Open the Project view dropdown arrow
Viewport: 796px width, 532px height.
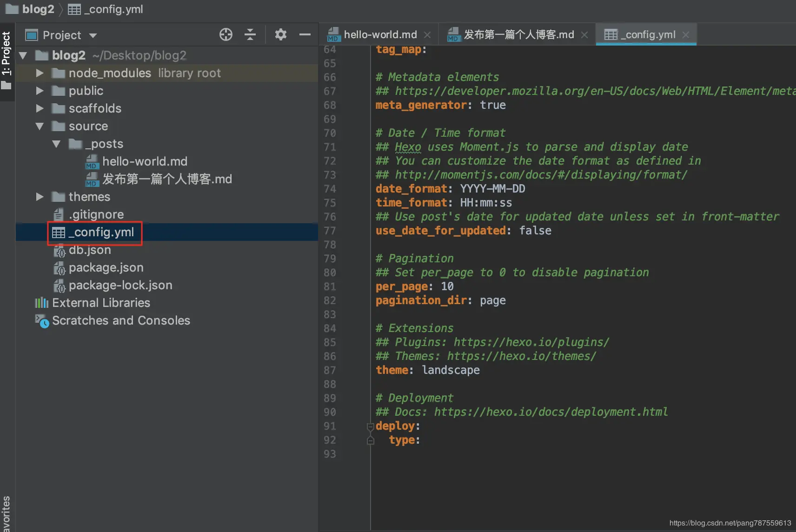pyautogui.click(x=93, y=36)
